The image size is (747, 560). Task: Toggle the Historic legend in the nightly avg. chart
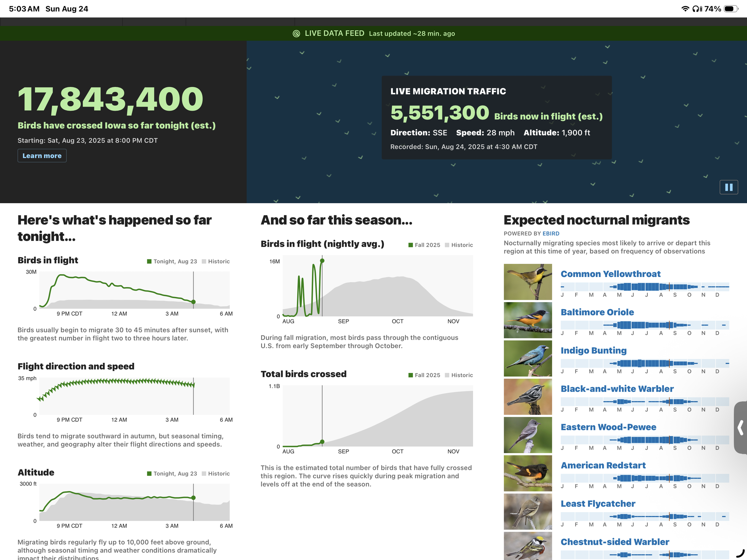459,245
